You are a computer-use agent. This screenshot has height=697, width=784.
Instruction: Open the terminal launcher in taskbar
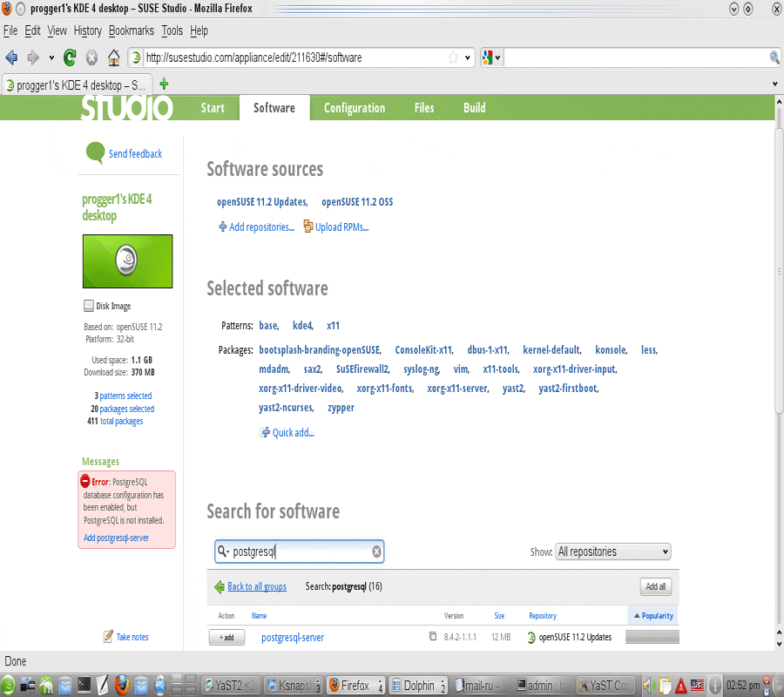(x=84, y=686)
